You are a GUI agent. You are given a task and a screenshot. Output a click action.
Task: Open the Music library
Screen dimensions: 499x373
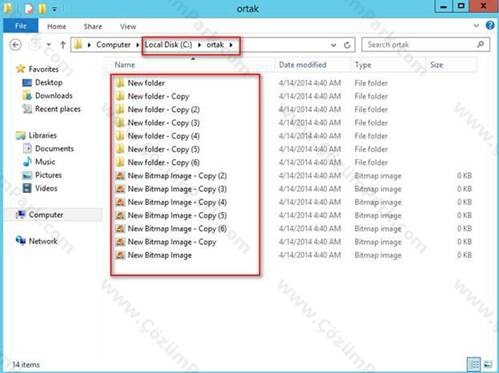point(45,162)
